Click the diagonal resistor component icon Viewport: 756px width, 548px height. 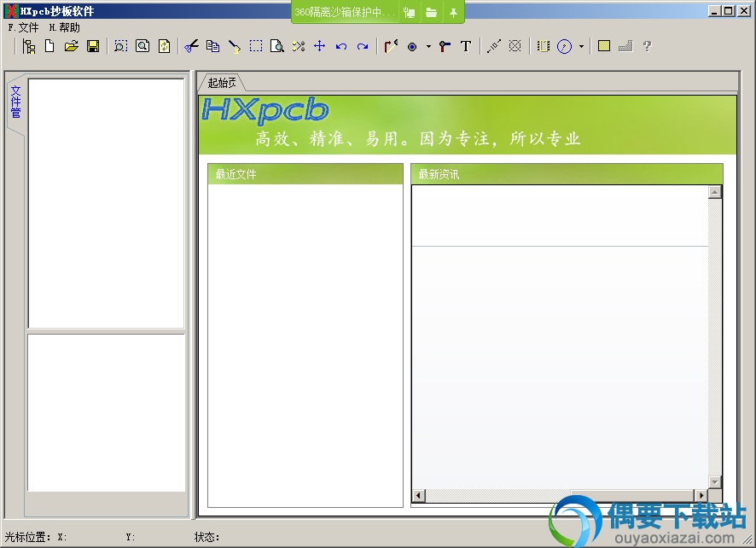point(494,46)
